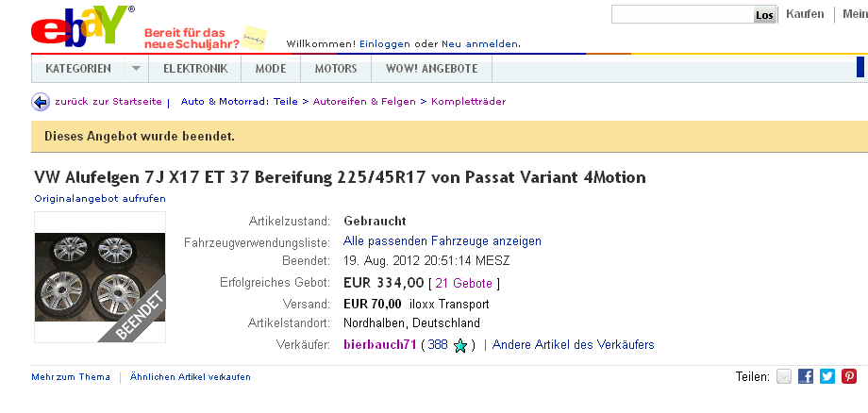Click the Kaufen menu in the header

tap(805, 14)
